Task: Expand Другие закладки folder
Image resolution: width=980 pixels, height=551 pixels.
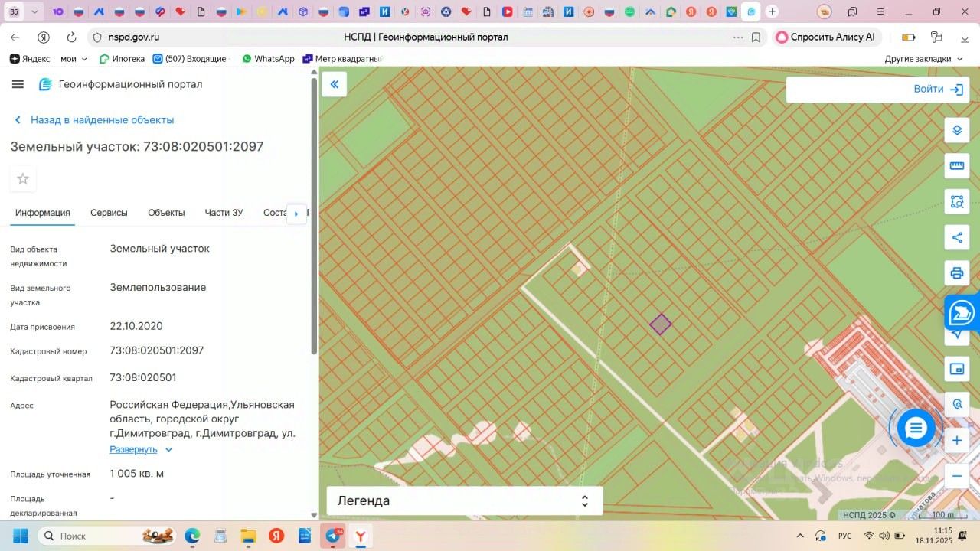Action: (x=924, y=59)
